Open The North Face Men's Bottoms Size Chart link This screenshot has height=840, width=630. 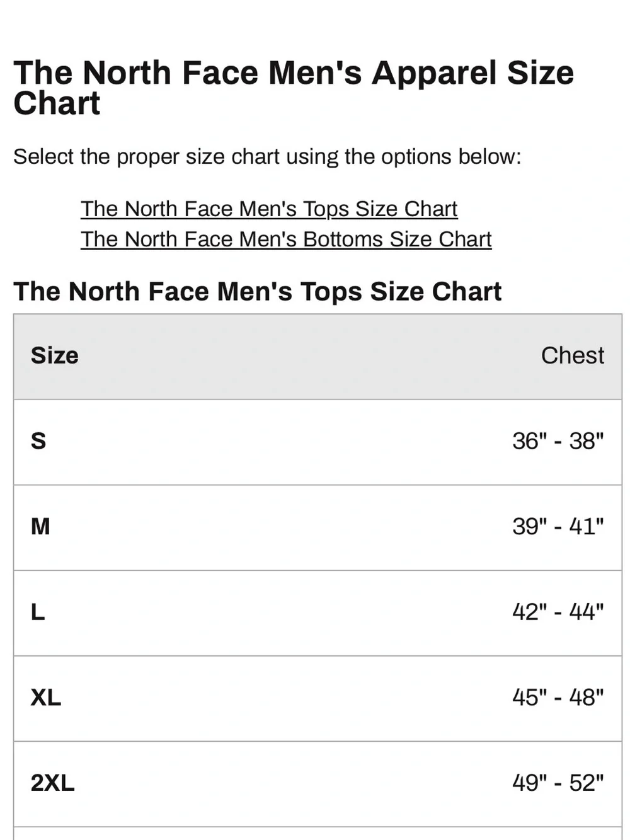286,239
